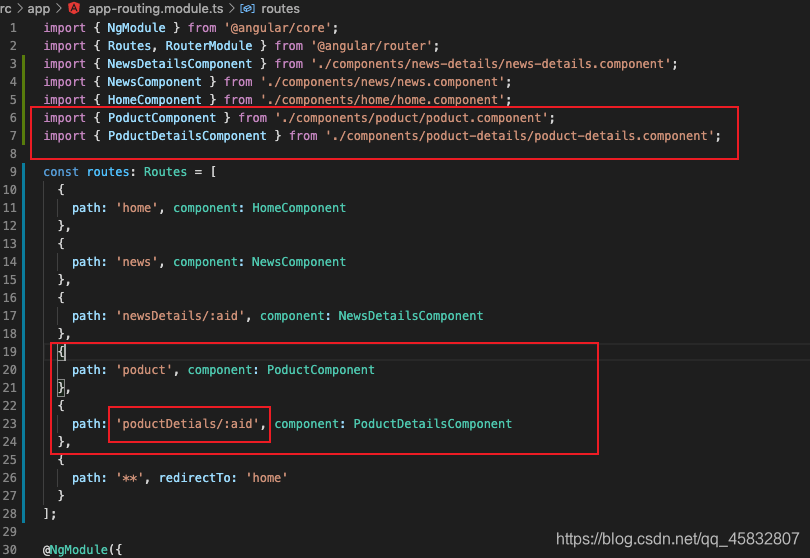This screenshot has height=558, width=810.
Task: Click HomeComponent on line 11
Action: (299, 208)
